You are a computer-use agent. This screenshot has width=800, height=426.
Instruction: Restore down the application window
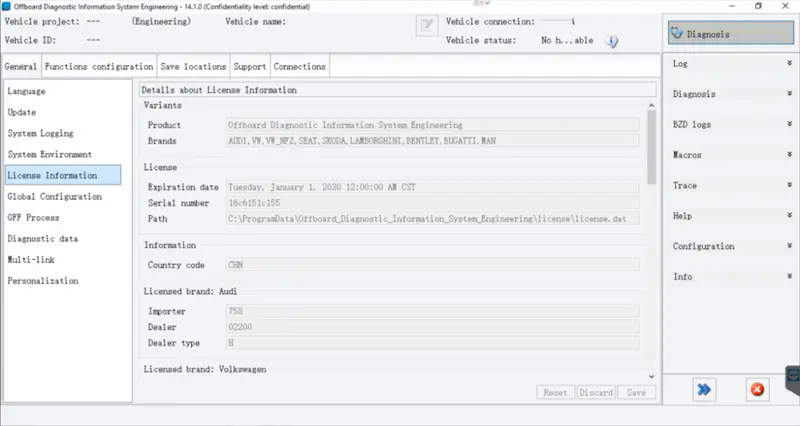tap(758, 6)
